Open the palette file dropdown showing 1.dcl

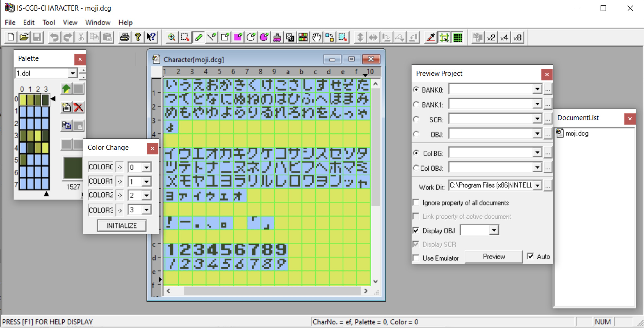(73, 73)
